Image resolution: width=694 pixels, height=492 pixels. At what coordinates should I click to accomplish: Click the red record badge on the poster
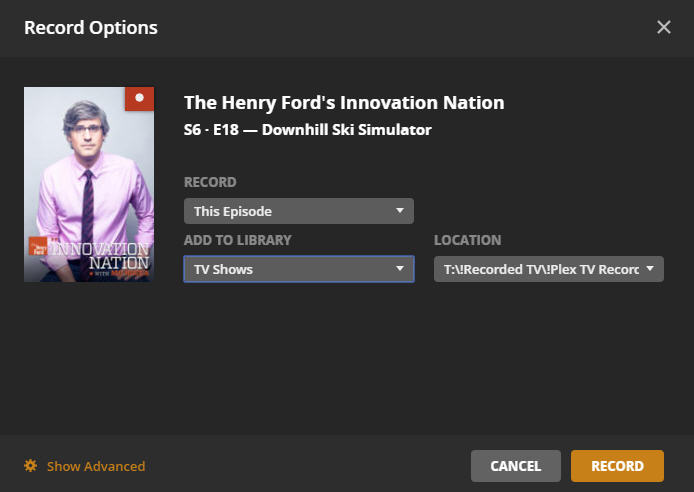point(140,99)
